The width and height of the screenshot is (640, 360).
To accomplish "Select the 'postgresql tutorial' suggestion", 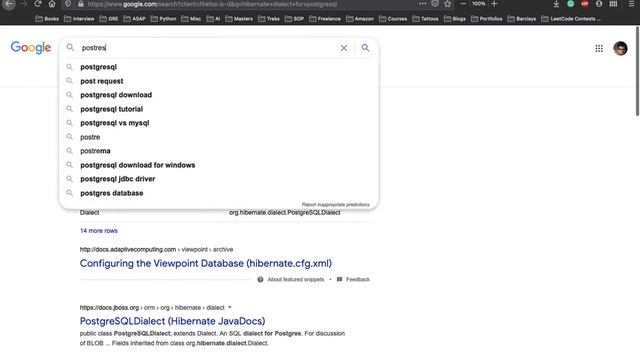I will coord(219,109).
